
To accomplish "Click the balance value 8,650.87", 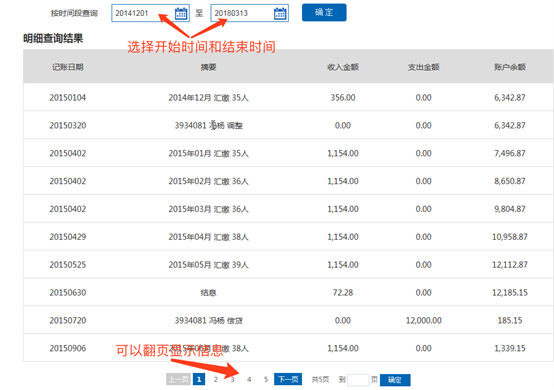I will click(x=510, y=181).
